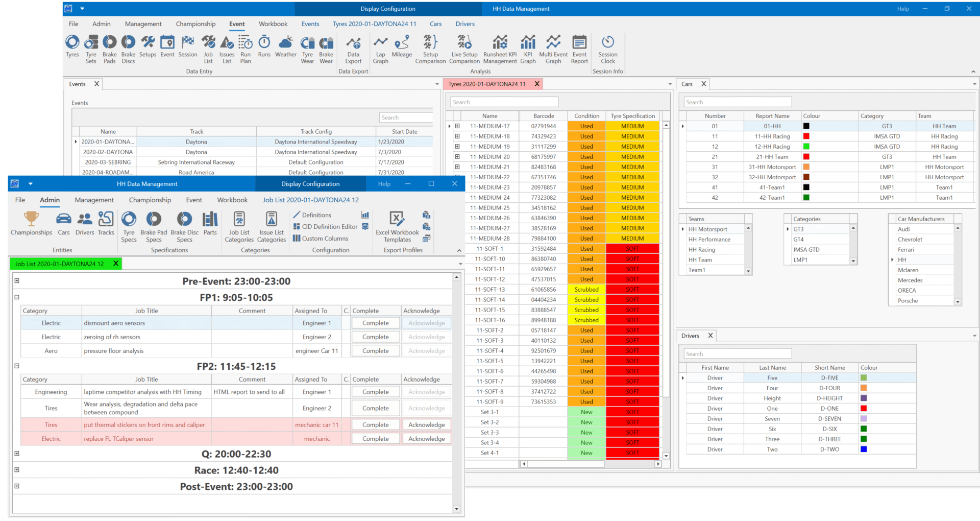Open Brake Pads data entry
The image size is (980, 521).
click(110, 49)
